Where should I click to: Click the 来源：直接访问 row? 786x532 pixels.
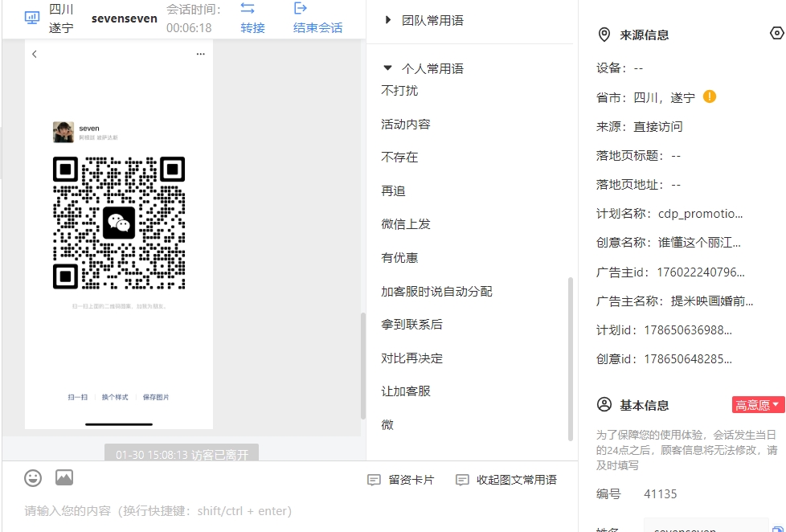640,126
